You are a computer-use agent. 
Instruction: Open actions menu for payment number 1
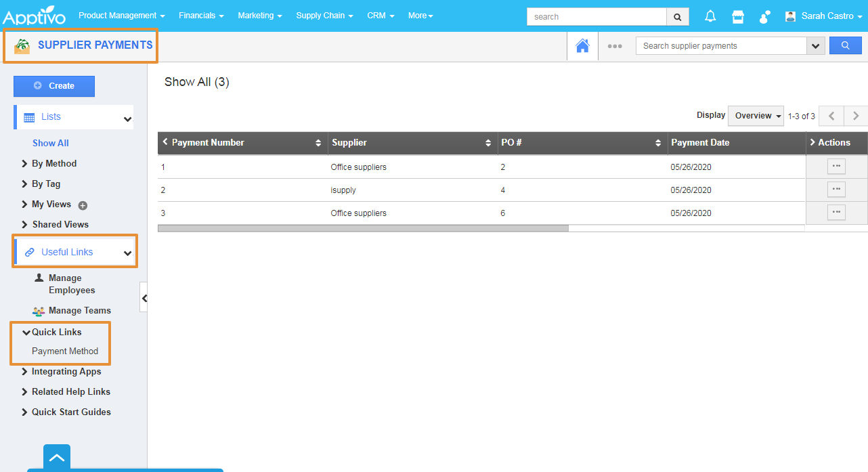pos(836,167)
